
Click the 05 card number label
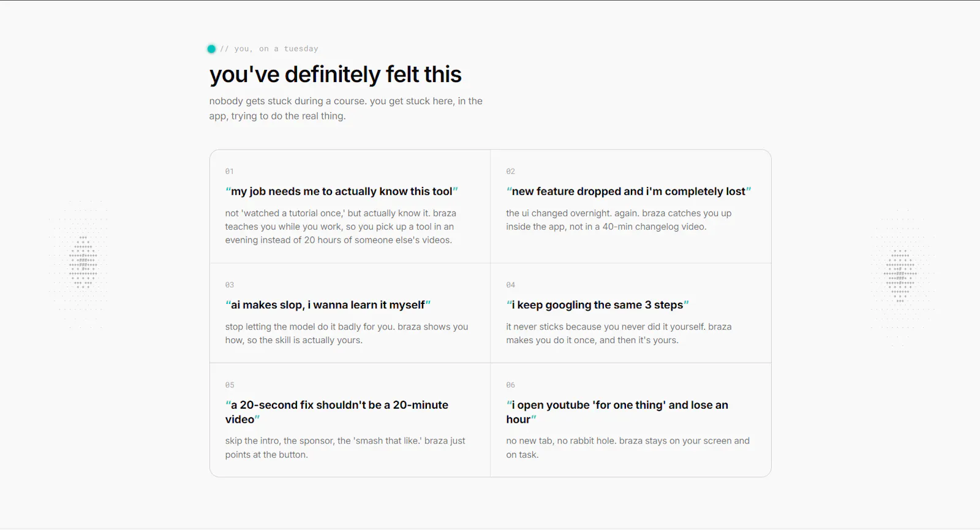pyautogui.click(x=229, y=385)
